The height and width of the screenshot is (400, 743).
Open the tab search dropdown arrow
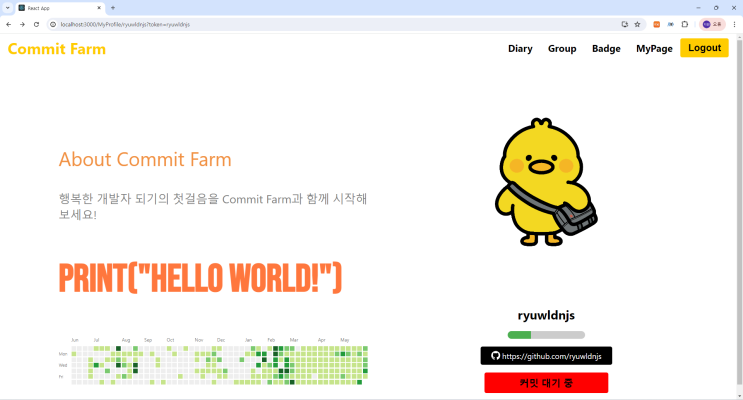pos(8,8)
